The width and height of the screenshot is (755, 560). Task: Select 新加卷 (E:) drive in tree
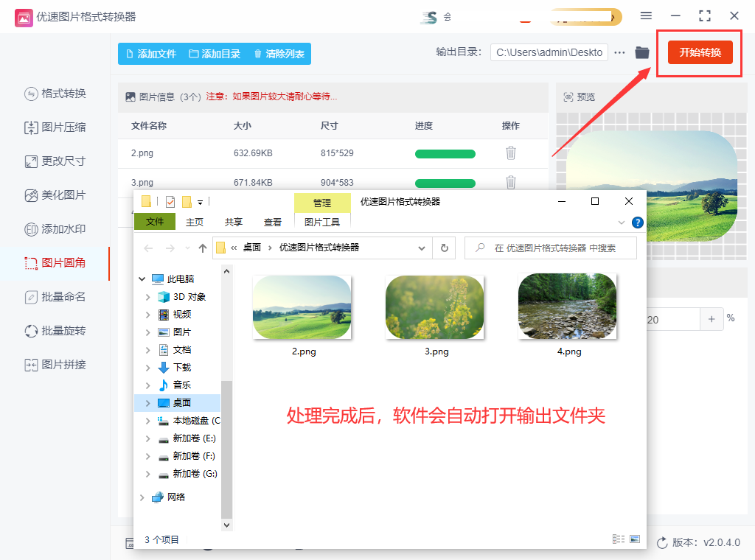click(x=187, y=438)
